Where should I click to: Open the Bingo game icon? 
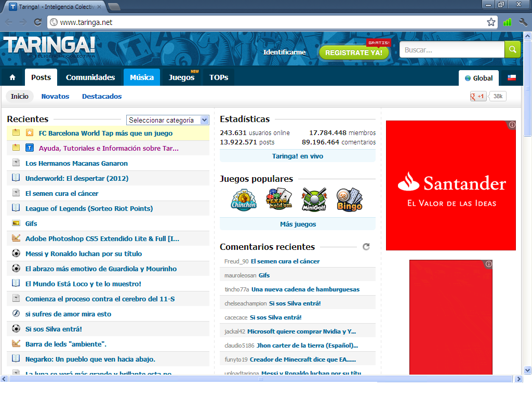[350, 200]
